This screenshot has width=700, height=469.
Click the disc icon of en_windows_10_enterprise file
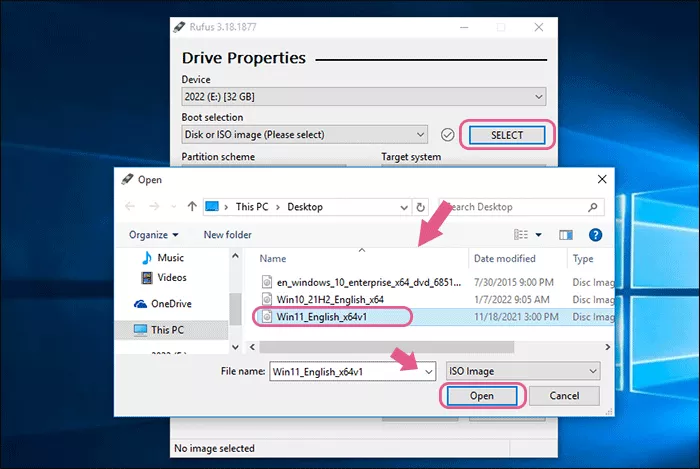(x=267, y=282)
